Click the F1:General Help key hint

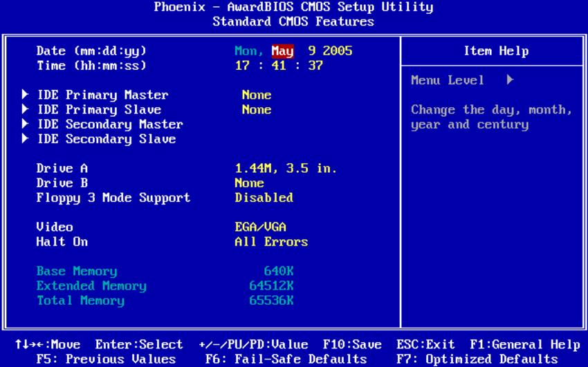(525, 344)
